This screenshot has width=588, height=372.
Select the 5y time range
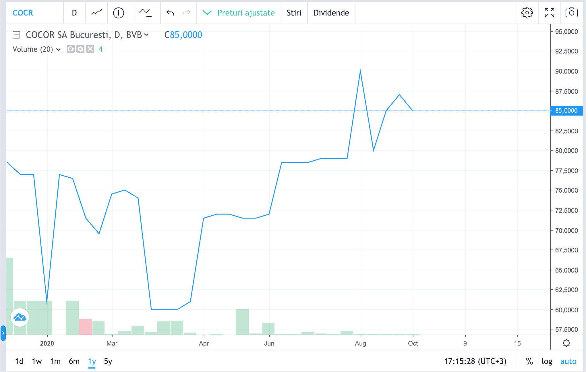coord(108,361)
